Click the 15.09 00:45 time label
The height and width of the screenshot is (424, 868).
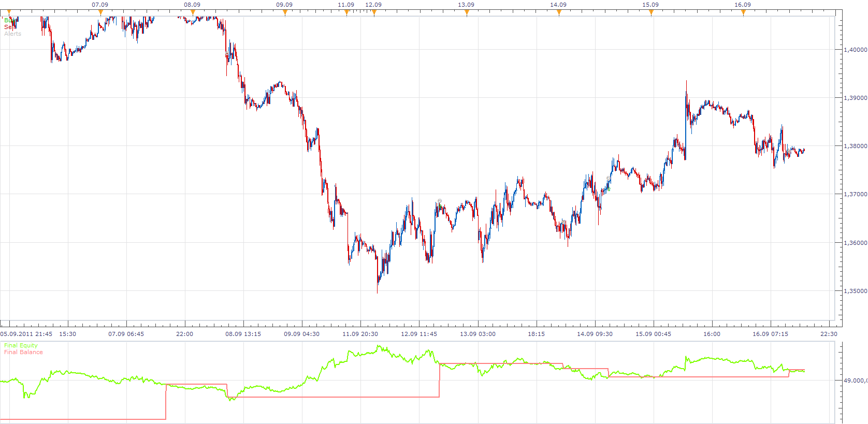tap(653, 334)
